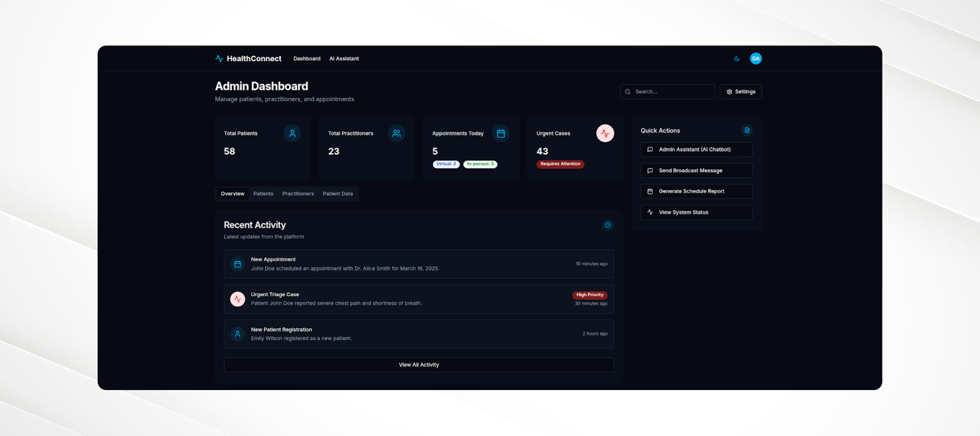Click the Appointments Today calendar icon
Viewport: 980px width, 436px height.
point(501,134)
